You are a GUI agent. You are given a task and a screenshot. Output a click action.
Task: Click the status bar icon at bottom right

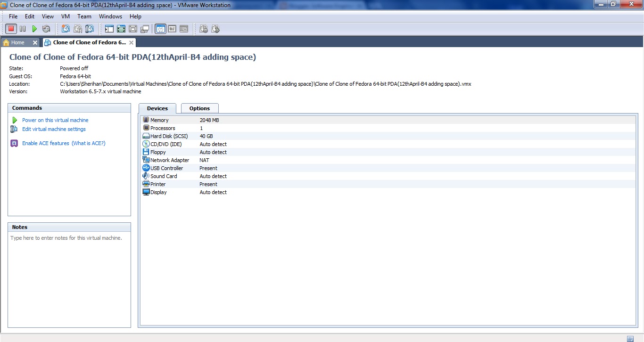click(x=630, y=339)
